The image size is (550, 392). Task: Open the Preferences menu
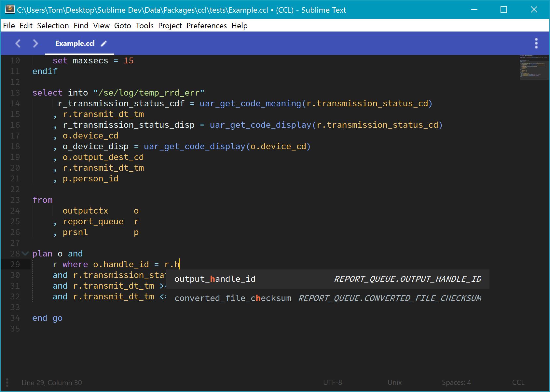click(x=207, y=26)
